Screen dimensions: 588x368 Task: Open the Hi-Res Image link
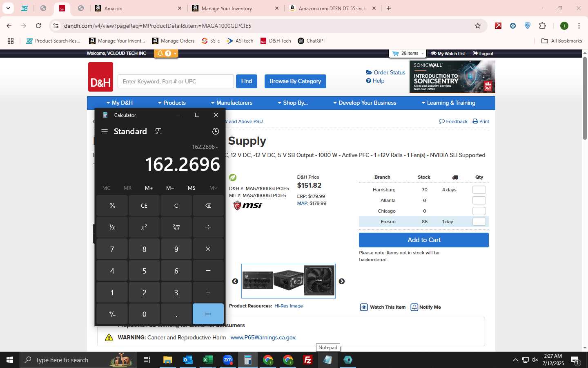click(x=289, y=306)
